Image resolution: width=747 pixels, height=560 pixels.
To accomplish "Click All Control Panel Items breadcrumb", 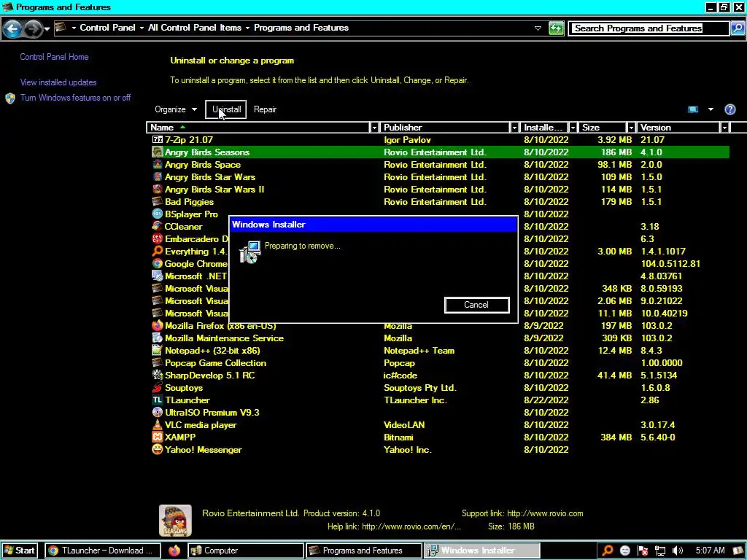I will 194,28.
